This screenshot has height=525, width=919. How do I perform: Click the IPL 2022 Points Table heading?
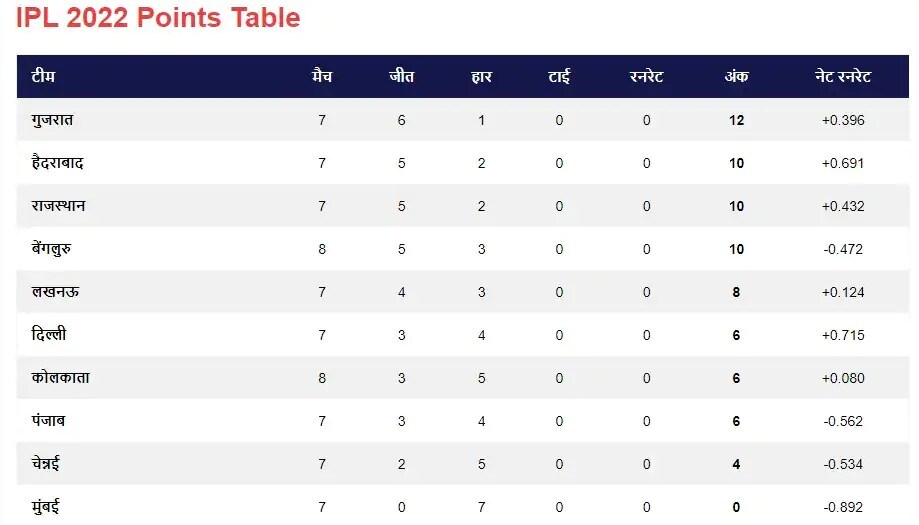[158, 18]
